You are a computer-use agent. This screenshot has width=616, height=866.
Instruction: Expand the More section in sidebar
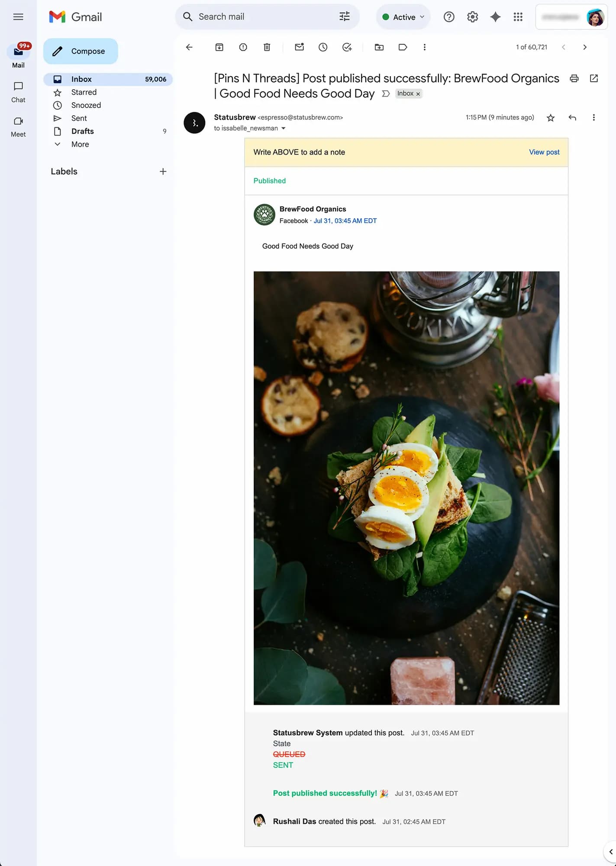80,144
